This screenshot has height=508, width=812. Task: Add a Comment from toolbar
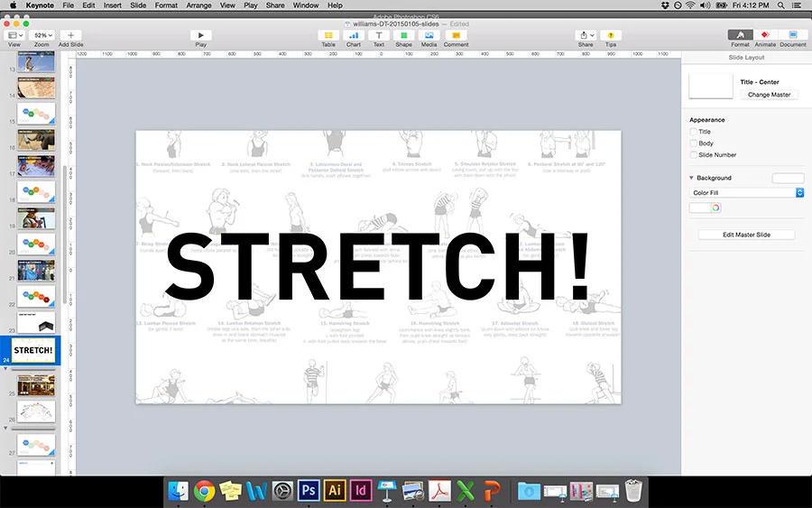coord(457,35)
